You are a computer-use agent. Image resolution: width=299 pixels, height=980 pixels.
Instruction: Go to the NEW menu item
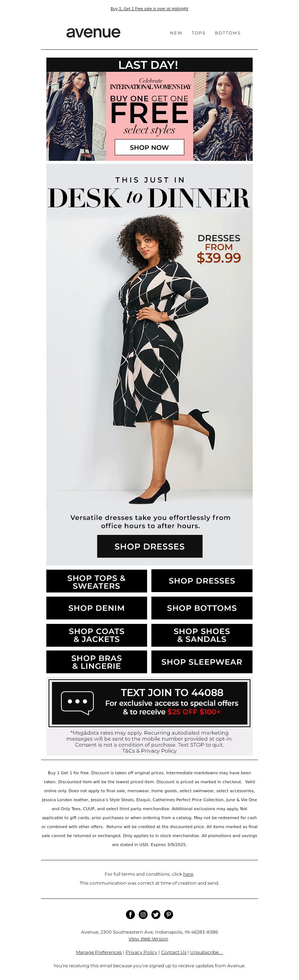[176, 33]
